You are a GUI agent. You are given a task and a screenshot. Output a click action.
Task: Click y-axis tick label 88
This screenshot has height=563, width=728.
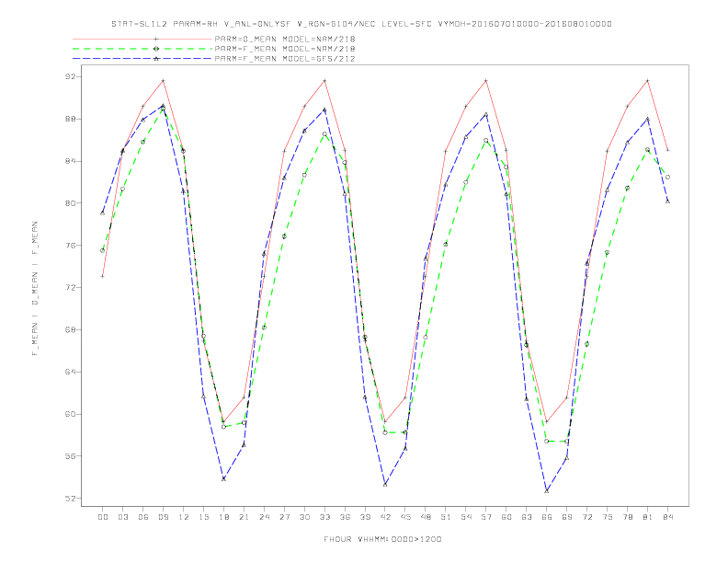[x=70, y=119]
